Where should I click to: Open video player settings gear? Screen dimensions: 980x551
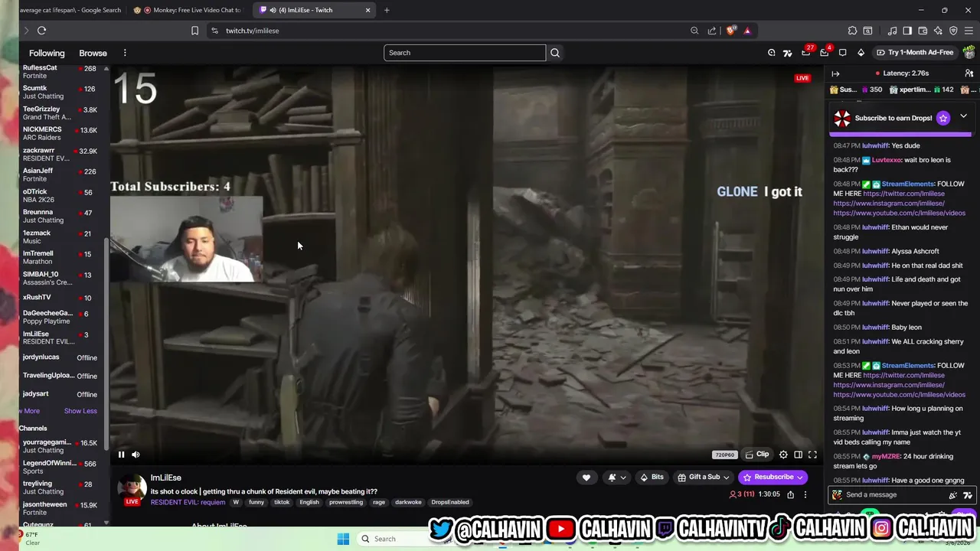tap(783, 455)
